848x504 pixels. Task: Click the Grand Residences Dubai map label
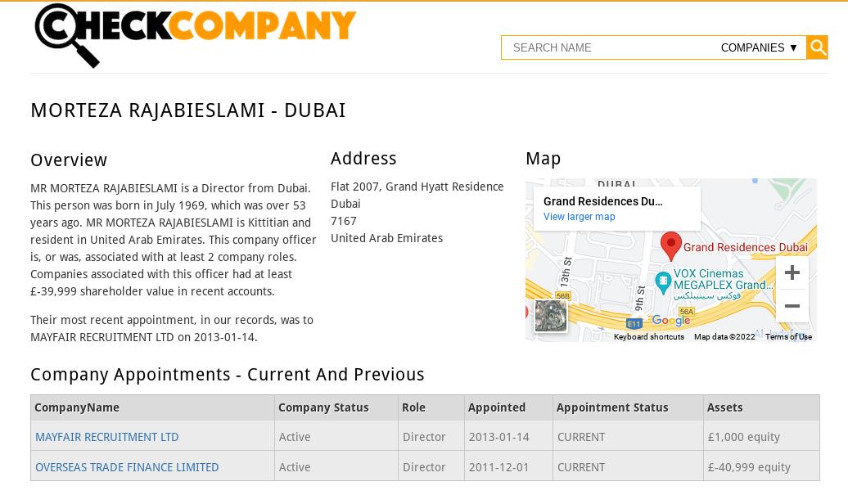(745, 247)
